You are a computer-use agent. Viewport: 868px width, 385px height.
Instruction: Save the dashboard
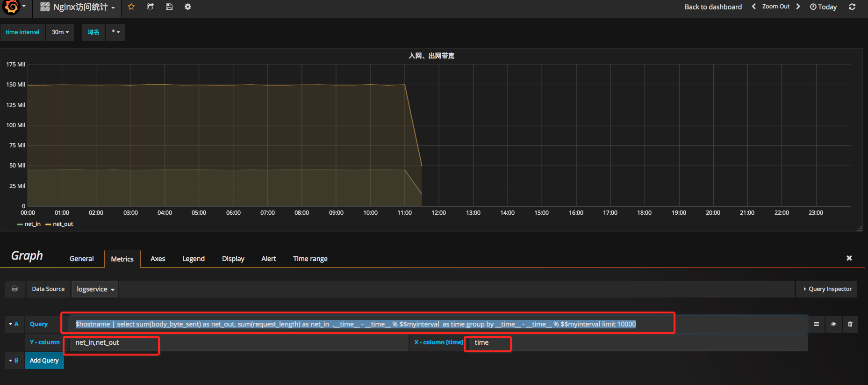coord(169,7)
